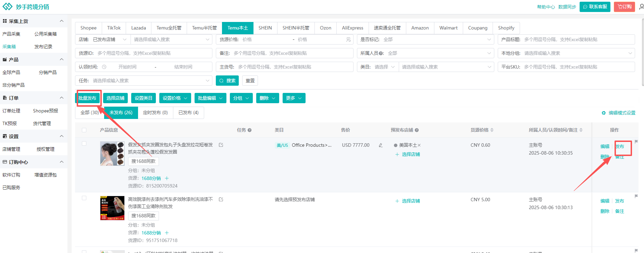Tick the select-all checkbox in the table header
Screen dimensions: 644x253
tap(84, 130)
